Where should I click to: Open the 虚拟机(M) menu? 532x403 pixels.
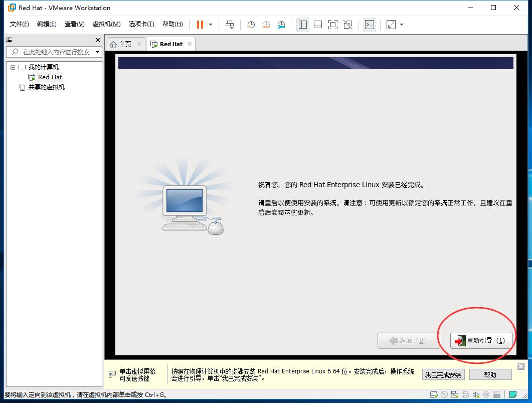click(106, 24)
